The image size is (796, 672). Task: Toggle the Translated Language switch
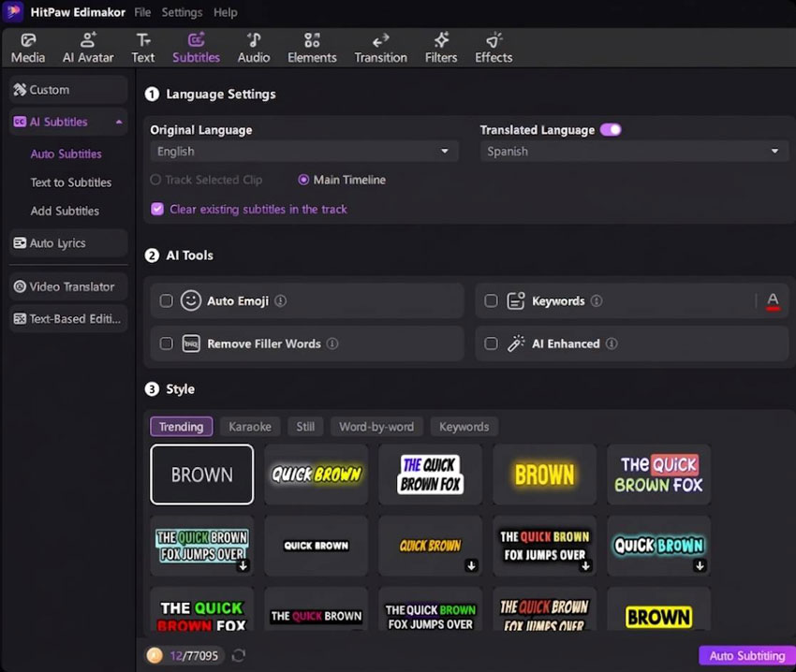pyautogui.click(x=611, y=130)
